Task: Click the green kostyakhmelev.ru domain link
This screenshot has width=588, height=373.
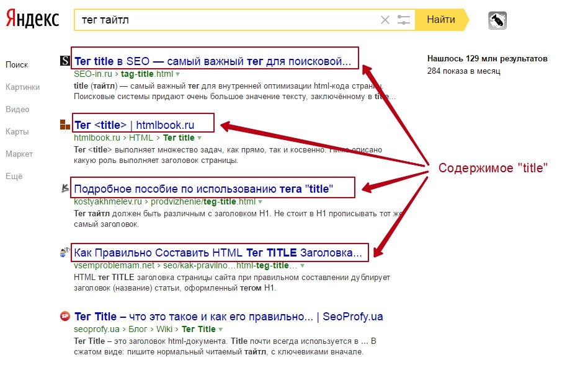Action: pyautogui.click(x=108, y=201)
